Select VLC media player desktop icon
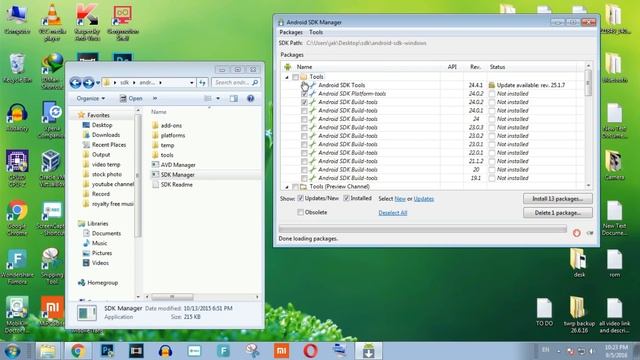Viewport: 640px width, 360px height. coord(52,22)
